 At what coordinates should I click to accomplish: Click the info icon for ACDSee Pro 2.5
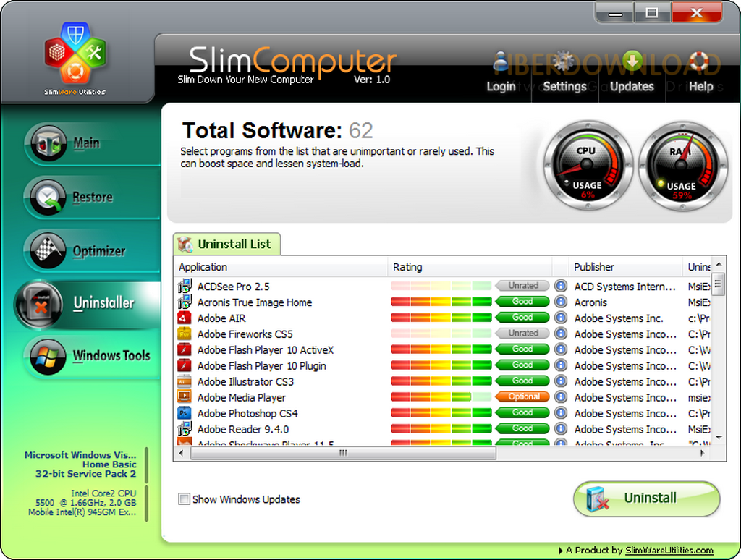point(561,286)
